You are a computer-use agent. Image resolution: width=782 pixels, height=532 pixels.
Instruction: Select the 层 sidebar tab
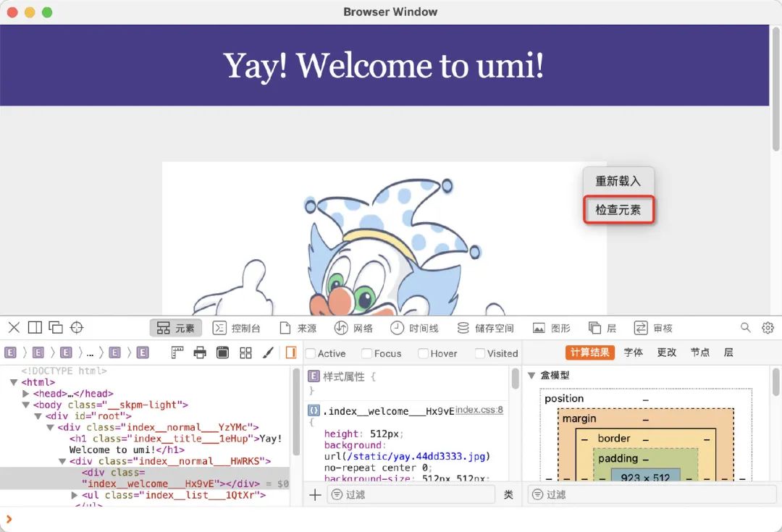[x=728, y=352]
